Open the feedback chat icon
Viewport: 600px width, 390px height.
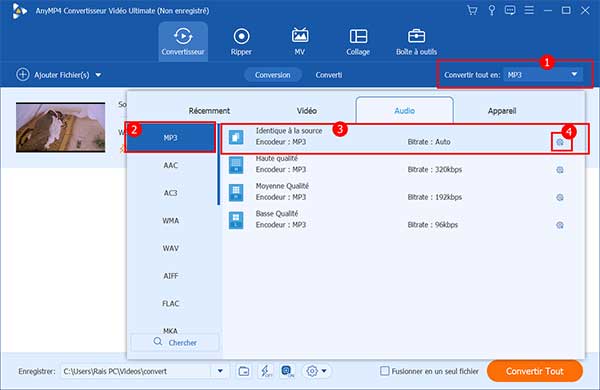click(510, 10)
